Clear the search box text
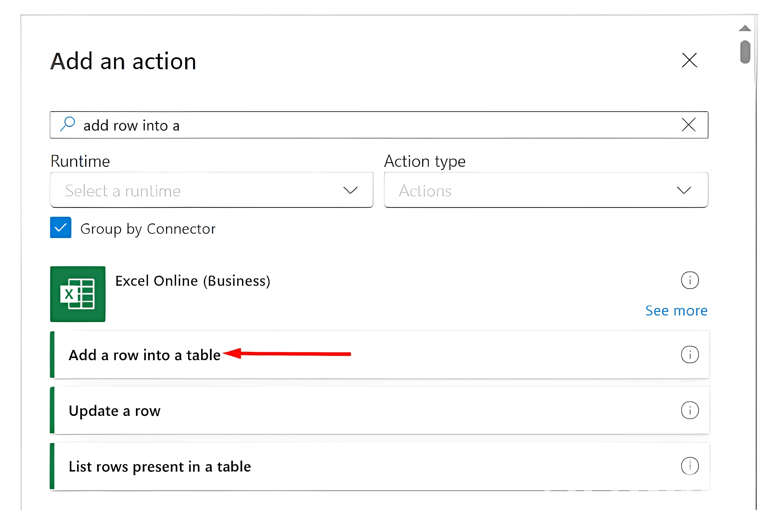This screenshot has height=532, width=776. (688, 125)
